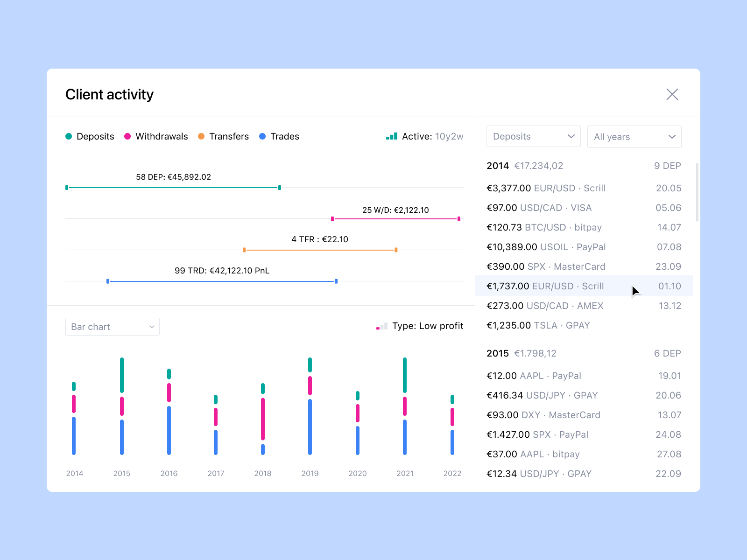Click the mini bar icon beside Type: Low profit
Image resolution: width=747 pixels, height=560 pixels.
tap(381, 326)
